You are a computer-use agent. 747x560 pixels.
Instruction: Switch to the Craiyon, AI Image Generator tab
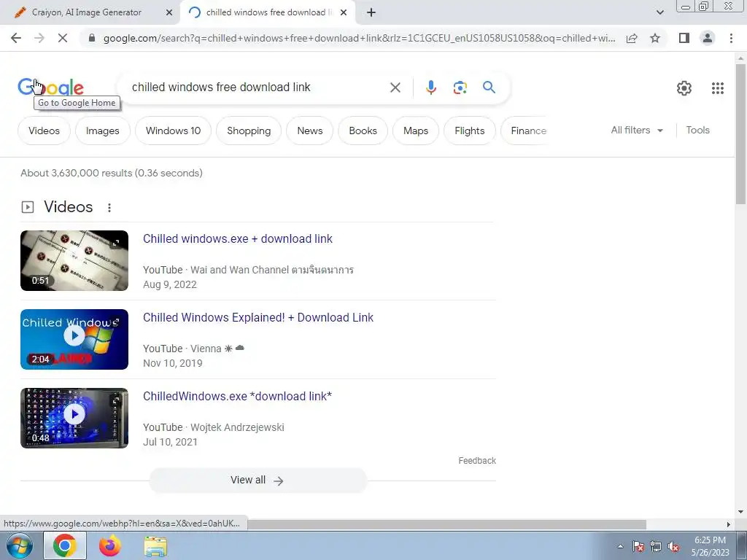click(87, 13)
